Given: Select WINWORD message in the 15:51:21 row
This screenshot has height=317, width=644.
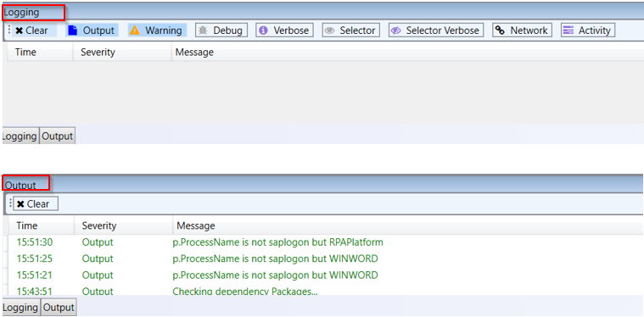Looking at the screenshot, I should [x=275, y=275].
